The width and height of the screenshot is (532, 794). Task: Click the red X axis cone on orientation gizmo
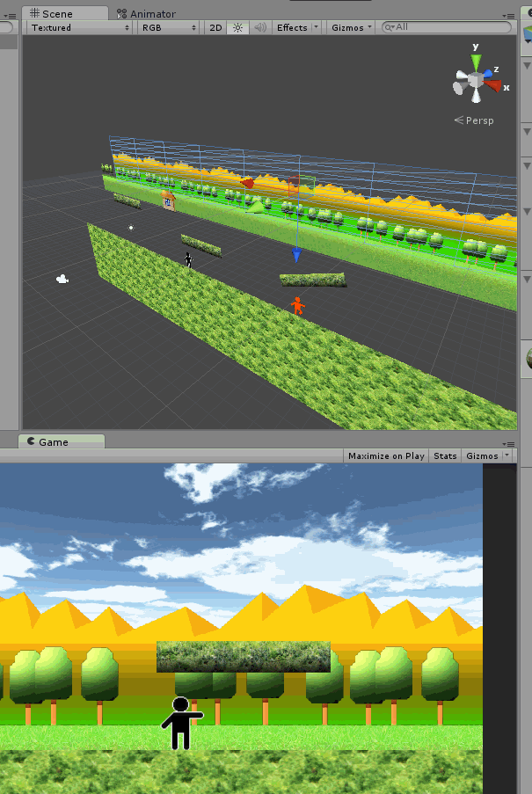tap(493, 86)
